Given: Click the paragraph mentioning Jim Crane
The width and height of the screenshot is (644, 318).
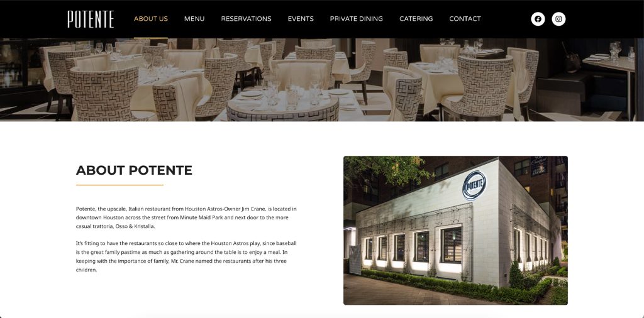Looking at the screenshot, I should coord(186,217).
